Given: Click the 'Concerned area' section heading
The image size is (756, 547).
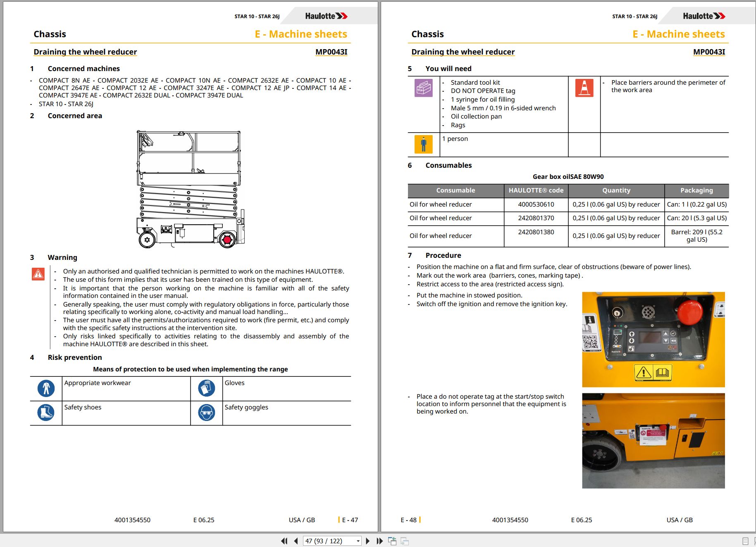Looking at the screenshot, I should coord(75,116).
